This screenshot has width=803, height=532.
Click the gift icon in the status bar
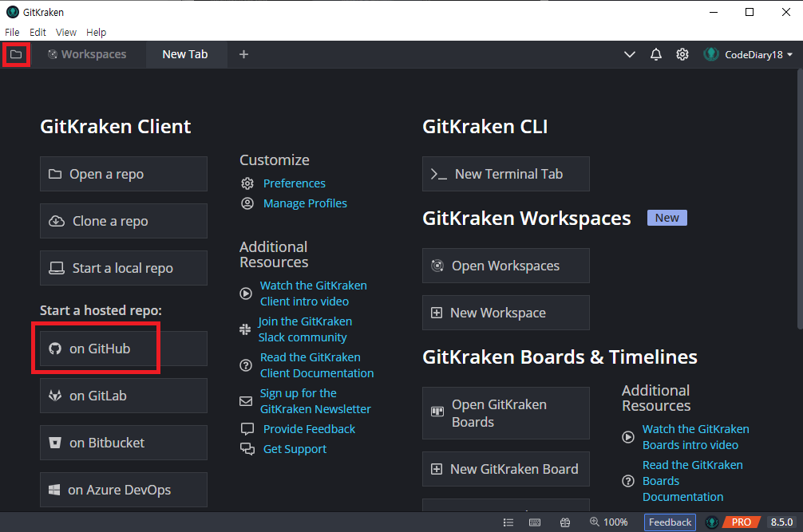point(565,522)
